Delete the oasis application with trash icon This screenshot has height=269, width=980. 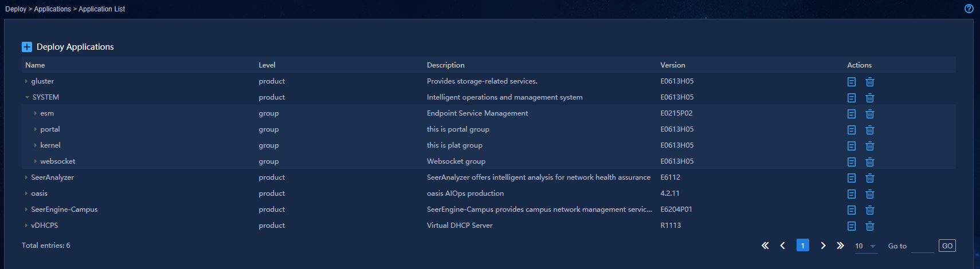[x=869, y=194]
